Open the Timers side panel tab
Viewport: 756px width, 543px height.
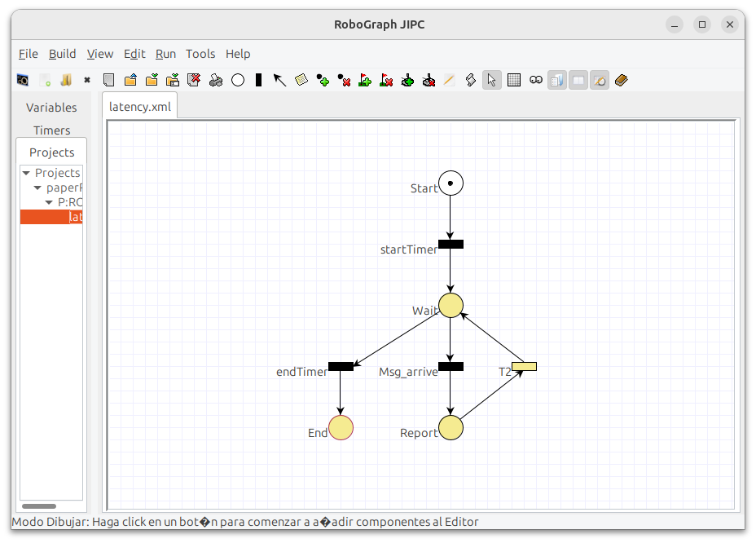[x=51, y=130]
